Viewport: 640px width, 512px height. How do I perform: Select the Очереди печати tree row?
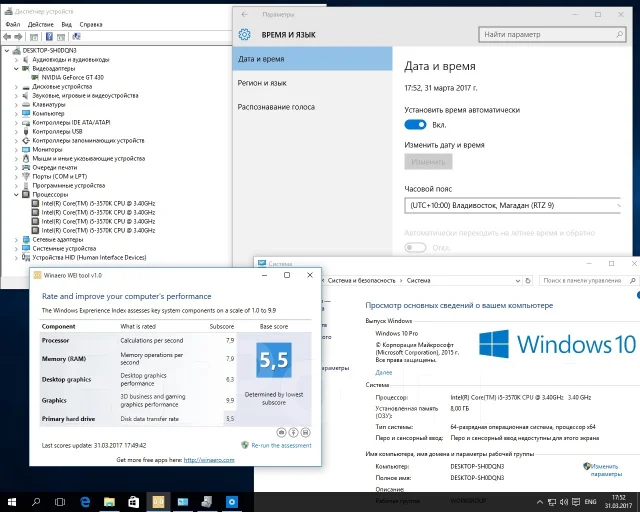point(55,167)
